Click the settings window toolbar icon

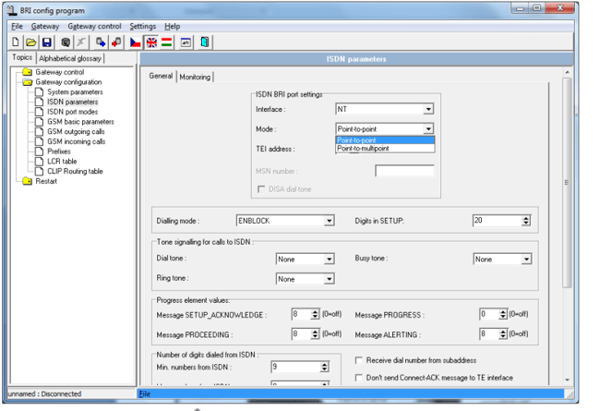pos(186,42)
